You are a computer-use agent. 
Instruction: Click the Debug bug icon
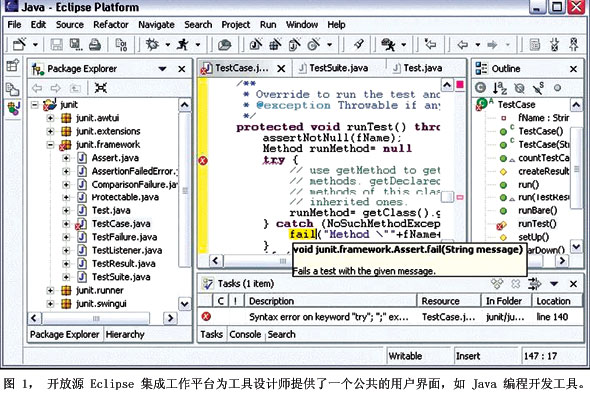pyautogui.click(x=152, y=44)
